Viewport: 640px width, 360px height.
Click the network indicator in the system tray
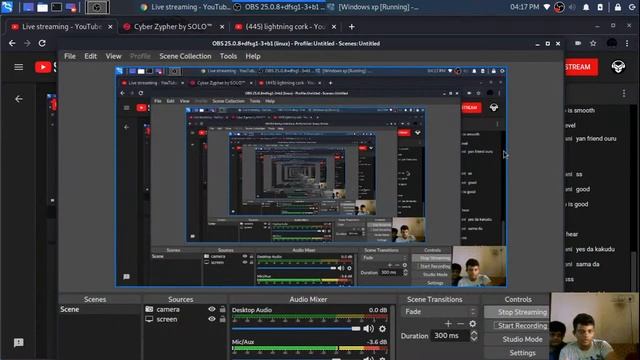coord(547,7)
